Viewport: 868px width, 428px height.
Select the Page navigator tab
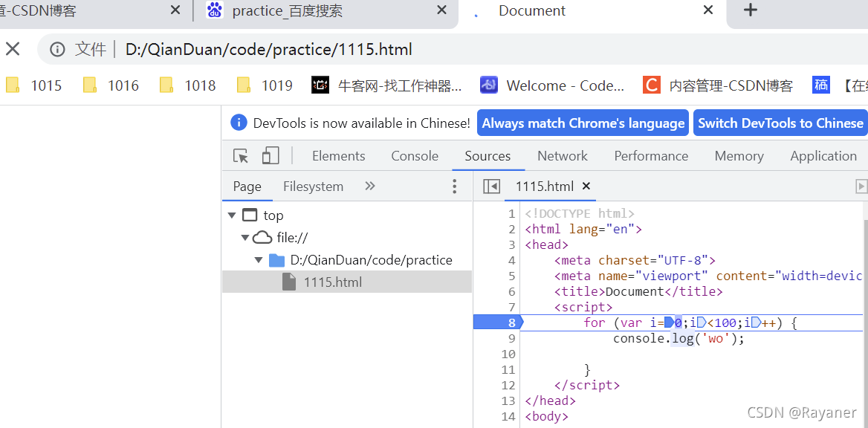[x=247, y=187]
